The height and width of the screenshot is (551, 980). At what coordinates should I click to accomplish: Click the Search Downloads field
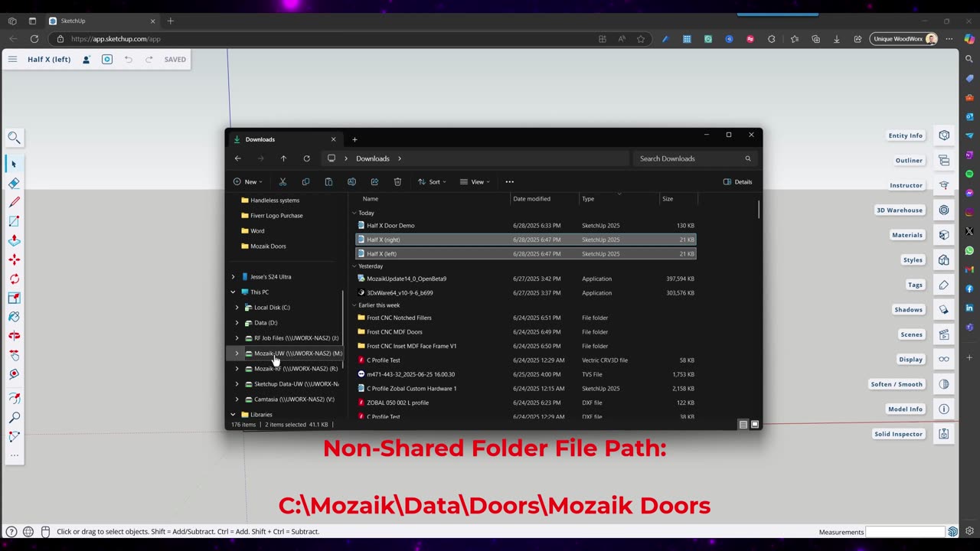pos(694,158)
